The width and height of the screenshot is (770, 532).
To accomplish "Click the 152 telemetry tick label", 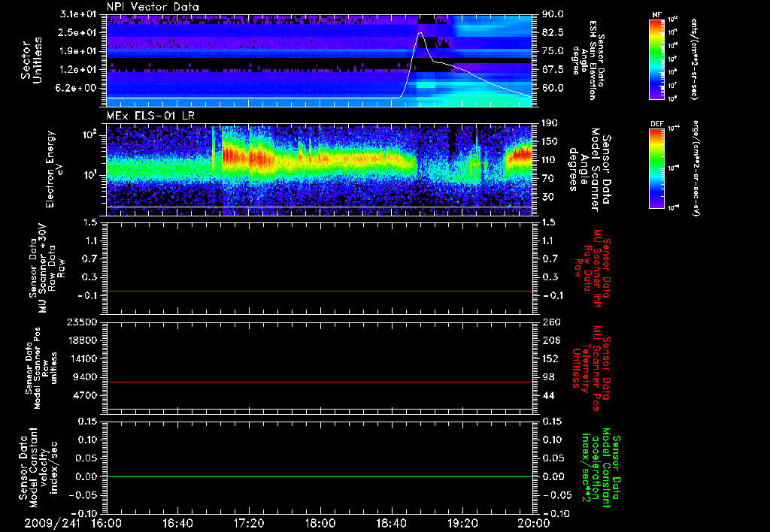I will pos(550,358).
